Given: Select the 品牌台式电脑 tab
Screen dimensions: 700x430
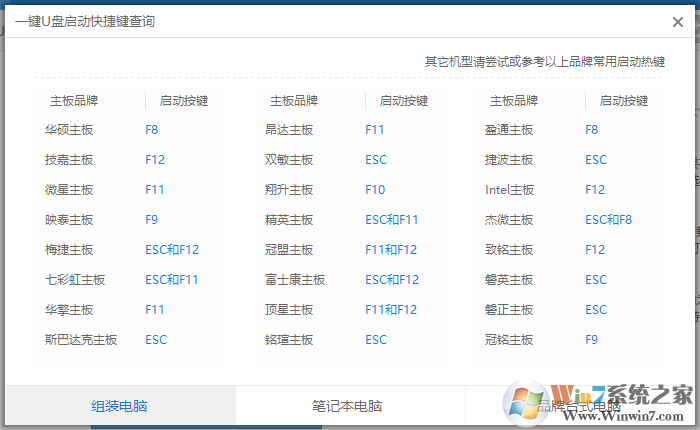Looking at the screenshot, I should tap(580, 406).
